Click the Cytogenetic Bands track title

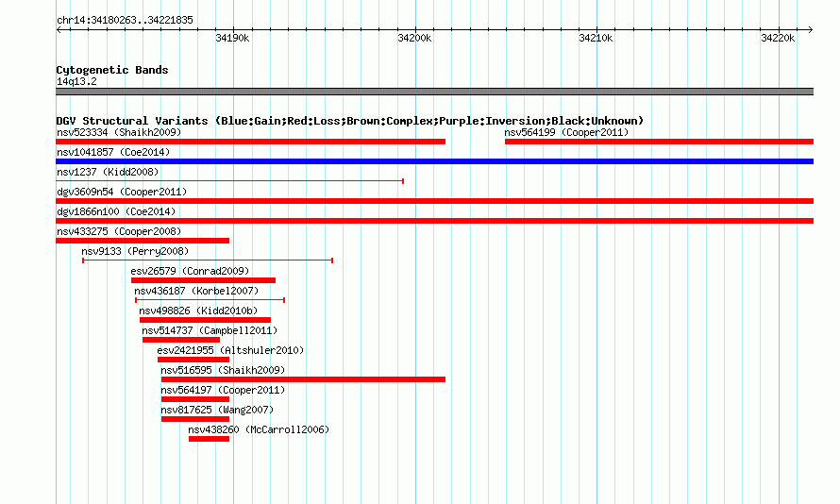(112, 70)
